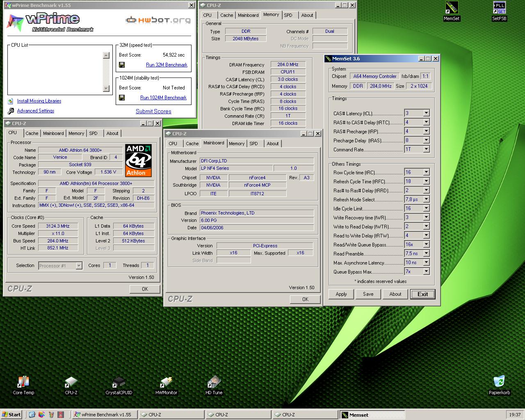
Task: Click the taskbar clock showing 19:37
Action: tap(515, 415)
